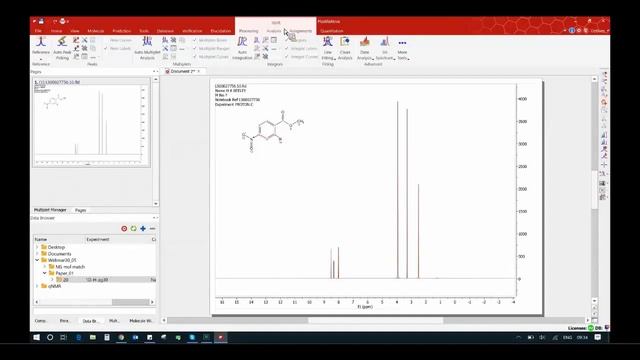Open More Tools menu
Viewport: 640px width, 360px height.
(x=402, y=48)
